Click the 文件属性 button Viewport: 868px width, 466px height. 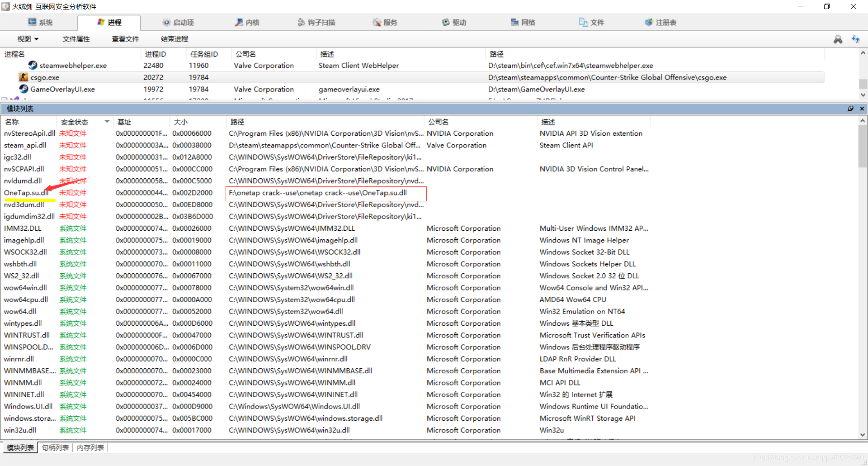pos(76,39)
